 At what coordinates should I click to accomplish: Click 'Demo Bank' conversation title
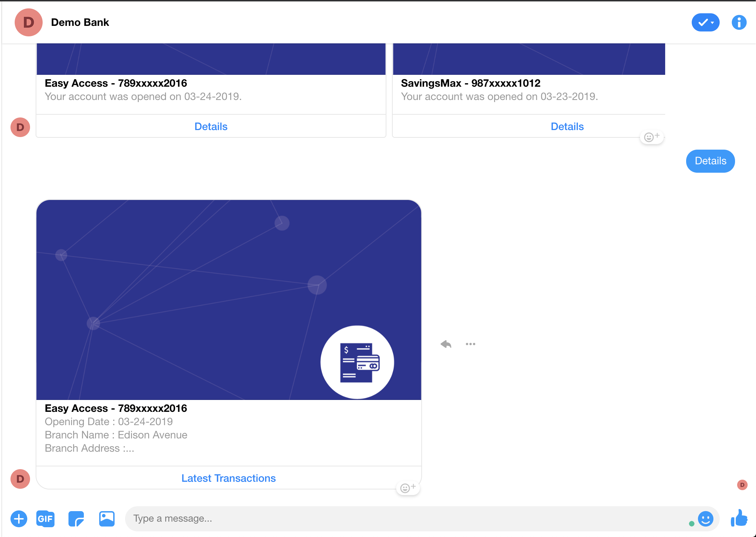coord(80,22)
